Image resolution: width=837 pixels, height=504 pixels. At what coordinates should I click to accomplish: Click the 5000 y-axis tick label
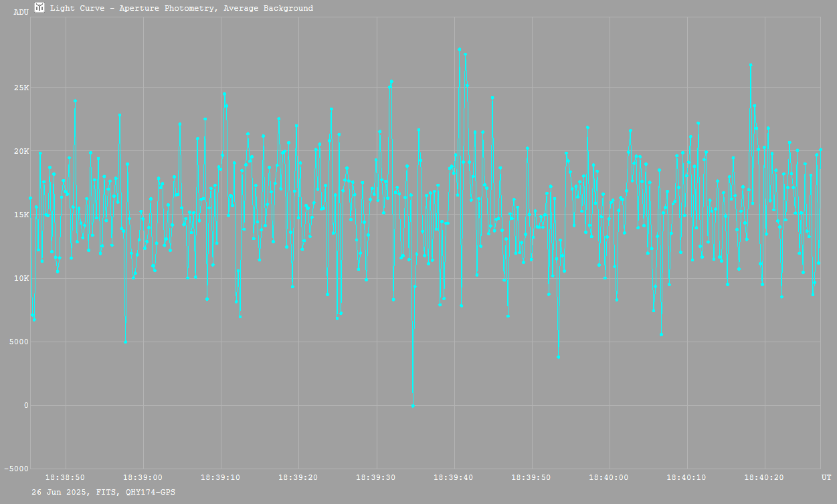click(x=18, y=342)
